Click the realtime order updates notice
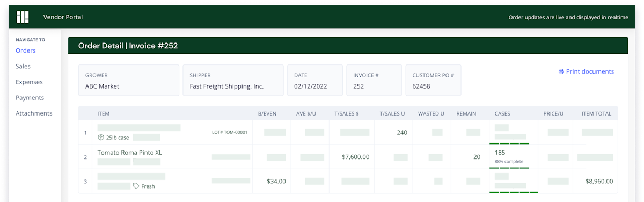The width and height of the screenshot is (644, 202). point(568,17)
